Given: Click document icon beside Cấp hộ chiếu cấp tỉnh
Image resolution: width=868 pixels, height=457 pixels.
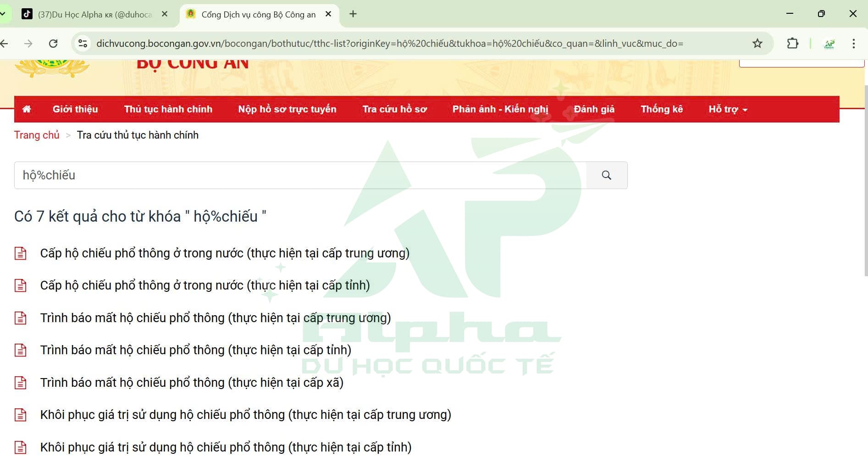Looking at the screenshot, I should point(21,285).
